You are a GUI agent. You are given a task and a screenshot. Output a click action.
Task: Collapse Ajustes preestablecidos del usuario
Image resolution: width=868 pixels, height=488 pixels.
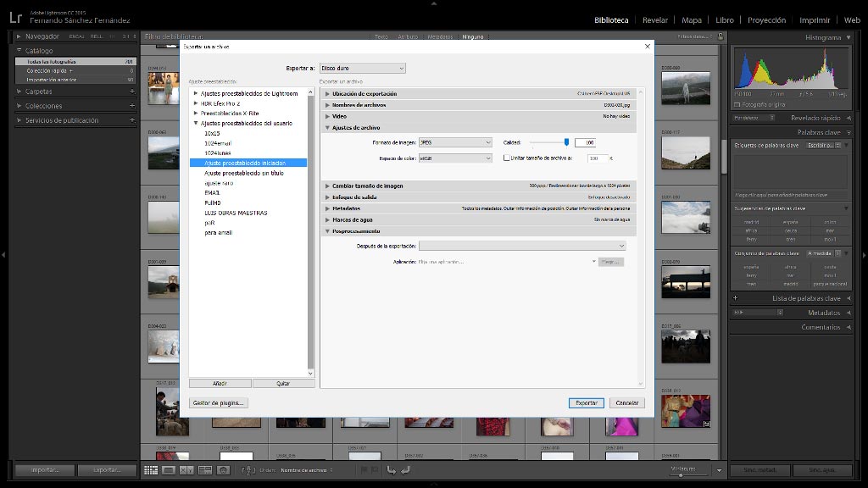(196, 123)
